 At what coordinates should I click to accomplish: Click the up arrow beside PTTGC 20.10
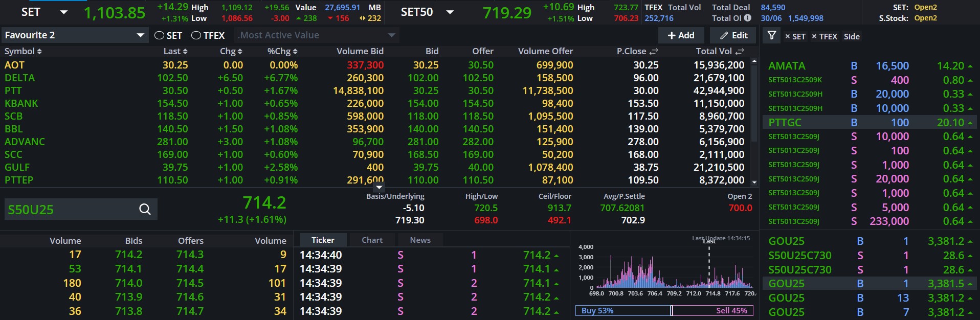click(x=970, y=123)
